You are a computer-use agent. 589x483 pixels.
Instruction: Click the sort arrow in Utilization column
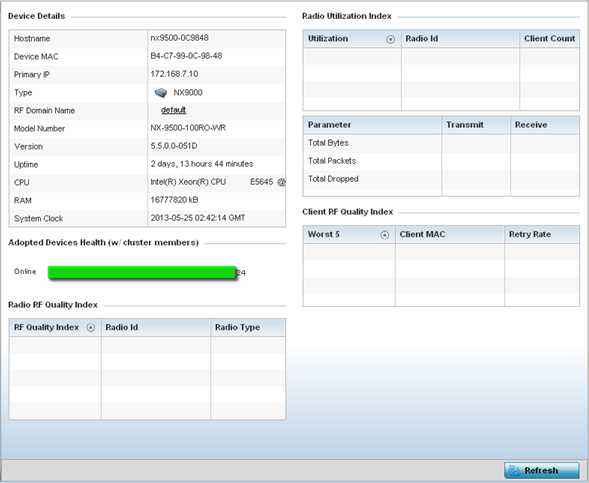pos(391,39)
